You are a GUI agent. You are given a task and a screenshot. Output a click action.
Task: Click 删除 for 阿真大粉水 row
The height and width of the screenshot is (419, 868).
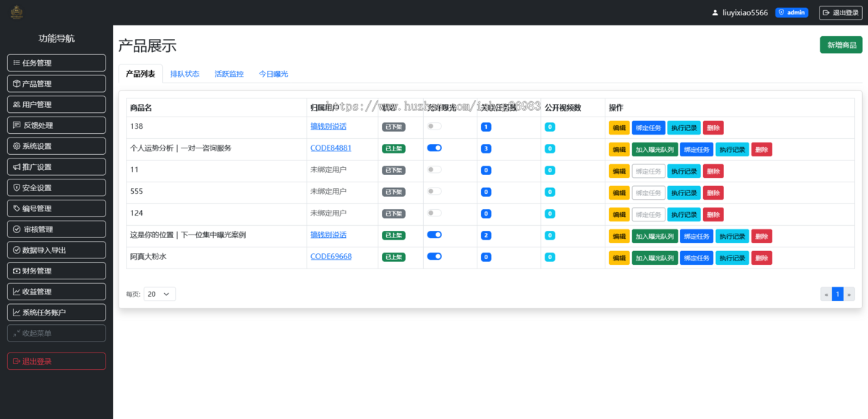[762, 258]
